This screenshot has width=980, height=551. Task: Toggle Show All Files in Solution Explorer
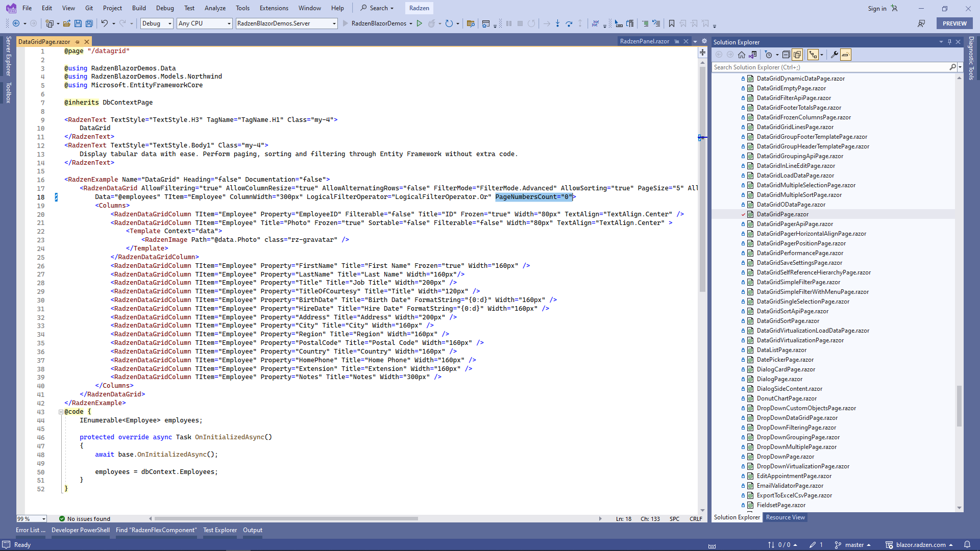point(797,55)
